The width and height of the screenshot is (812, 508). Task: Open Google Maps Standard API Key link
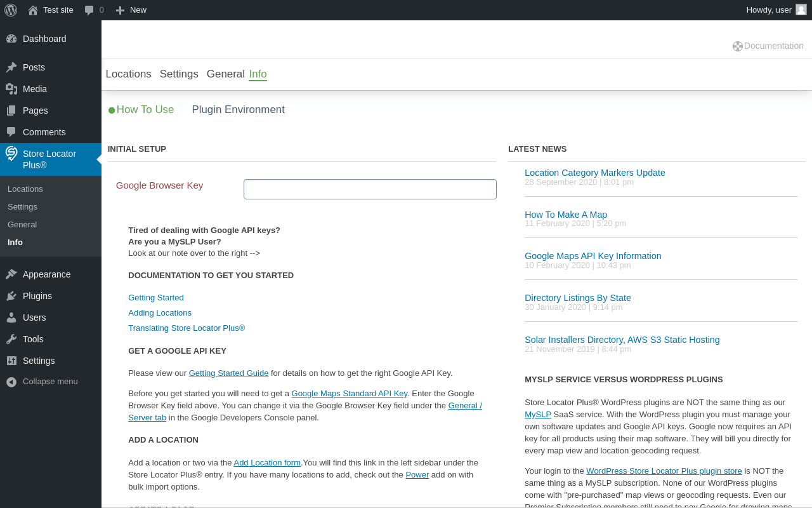(x=350, y=394)
